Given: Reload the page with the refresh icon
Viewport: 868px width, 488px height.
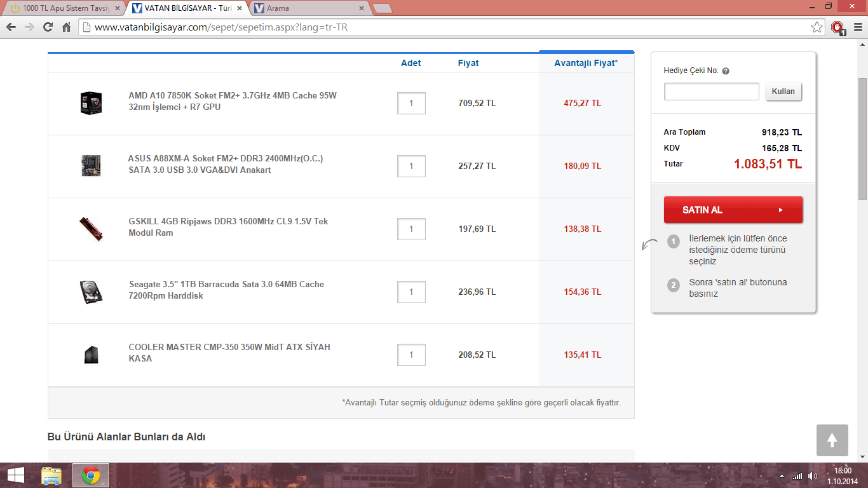Looking at the screenshot, I should coord(48,27).
